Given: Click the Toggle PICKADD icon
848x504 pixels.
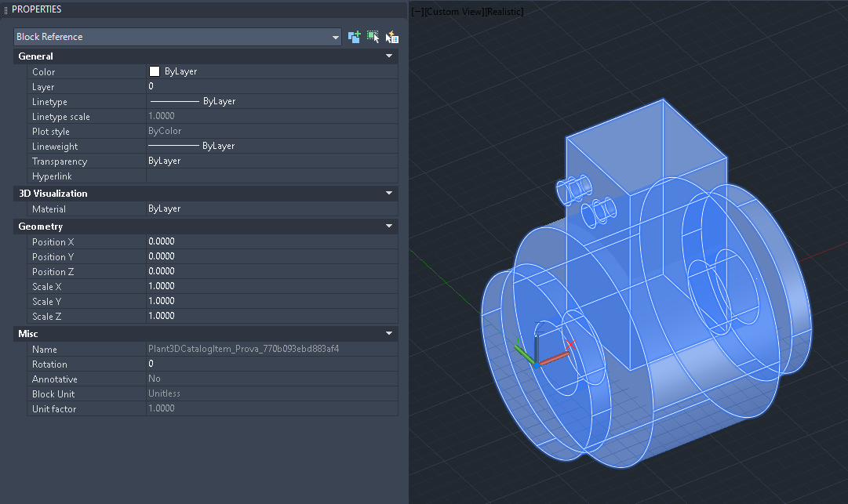Looking at the screenshot, I should pyautogui.click(x=355, y=37).
